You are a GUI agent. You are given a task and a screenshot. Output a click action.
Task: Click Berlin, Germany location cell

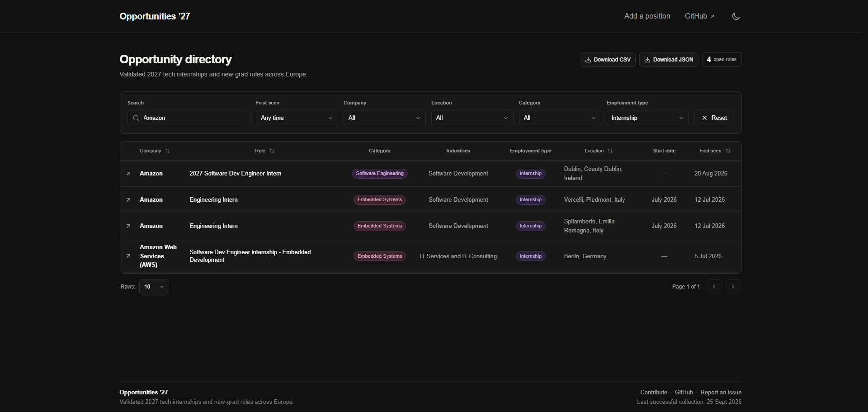(x=585, y=256)
